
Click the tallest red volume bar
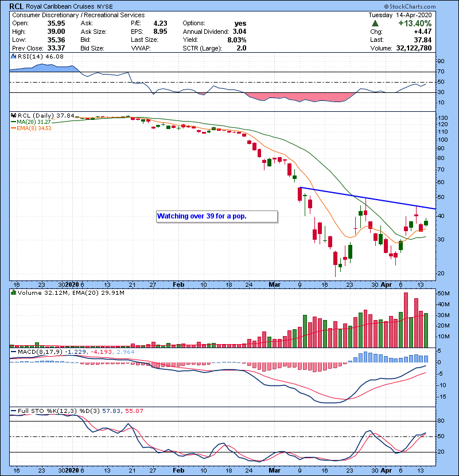406,320
